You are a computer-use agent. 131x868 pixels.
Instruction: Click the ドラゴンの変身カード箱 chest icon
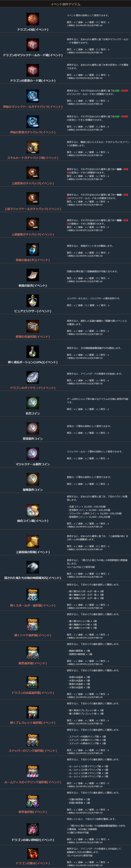[x=33, y=70]
